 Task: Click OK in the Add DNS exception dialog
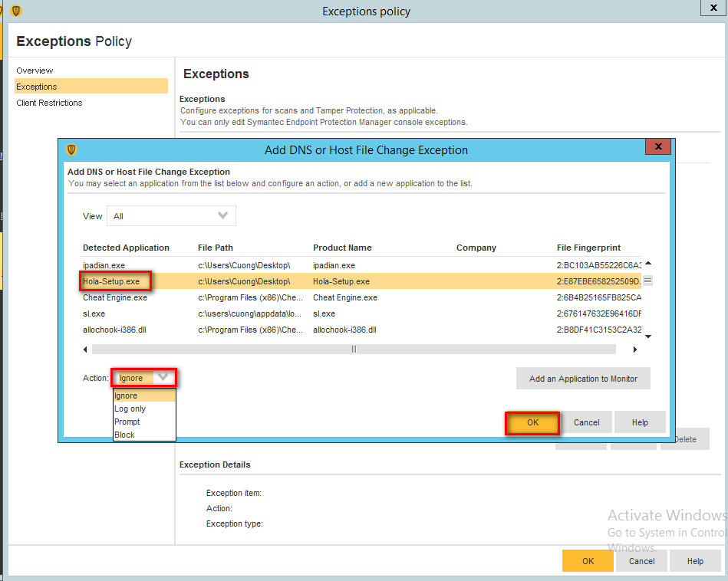(x=532, y=423)
